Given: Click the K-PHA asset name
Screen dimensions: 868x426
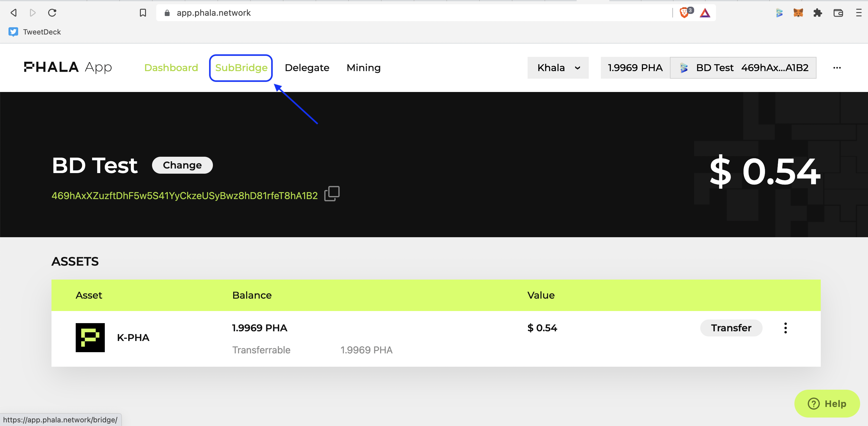Looking at the screenshot, I should (133, 338).
